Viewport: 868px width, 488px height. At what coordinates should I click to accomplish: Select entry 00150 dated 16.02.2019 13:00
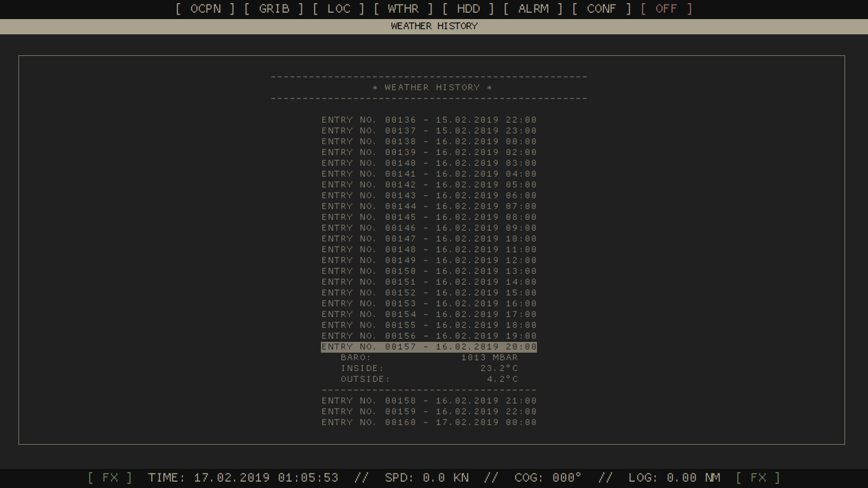[x=429, y=271]
